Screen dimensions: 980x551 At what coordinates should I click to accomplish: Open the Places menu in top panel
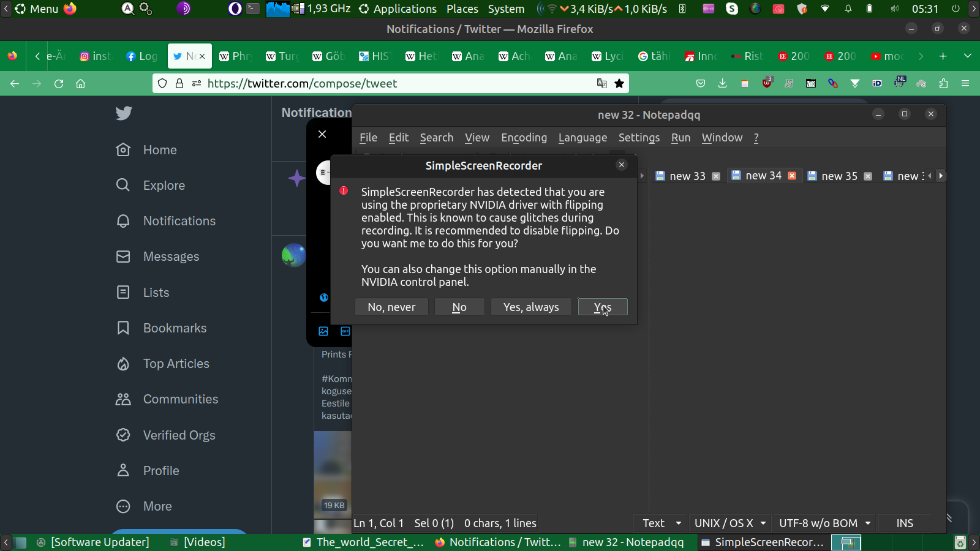462,9
